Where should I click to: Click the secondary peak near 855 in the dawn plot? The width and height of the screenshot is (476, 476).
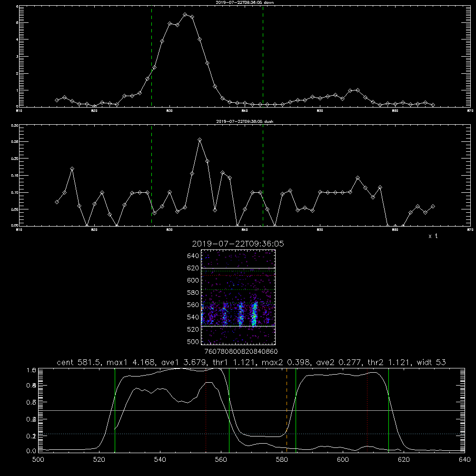[x=357, y=90]
